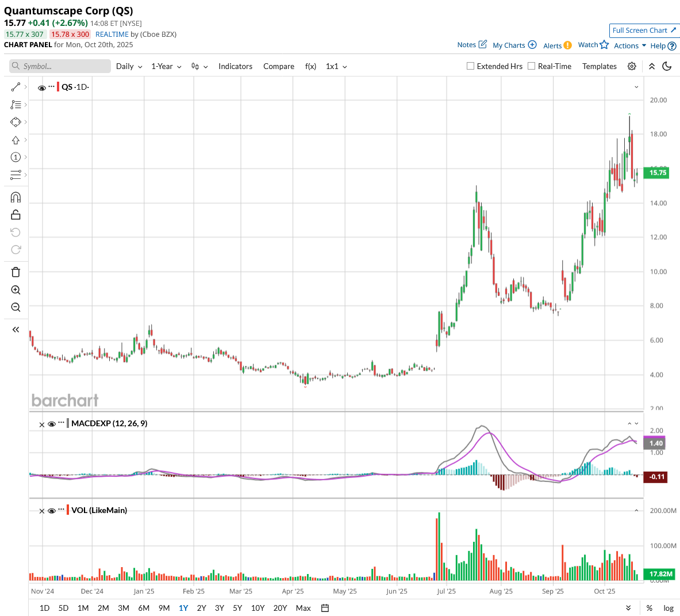Zoom in on the chart
Image resolution: width=680 pixels, height=616 pixels.
16,290
